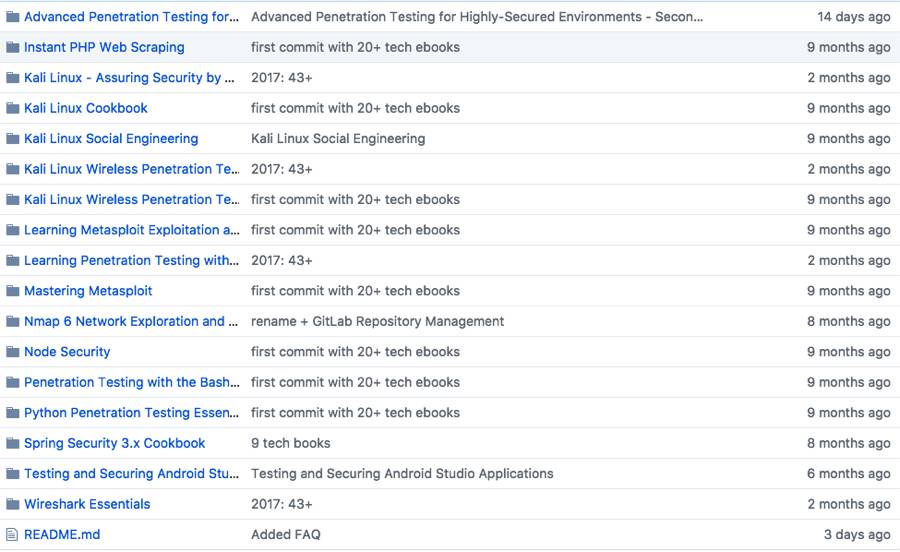Click folder icon beside Kali Linux Social Engineering

point(13,138)
